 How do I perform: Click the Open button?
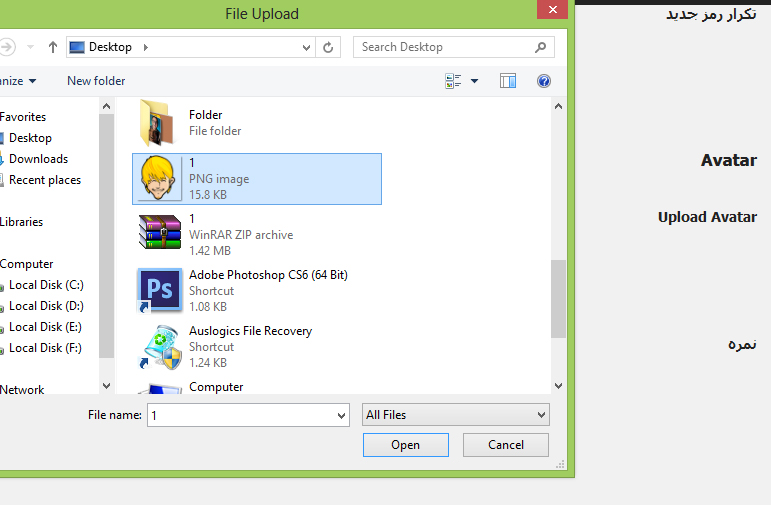pyautogui.click(x=406, y=445)
